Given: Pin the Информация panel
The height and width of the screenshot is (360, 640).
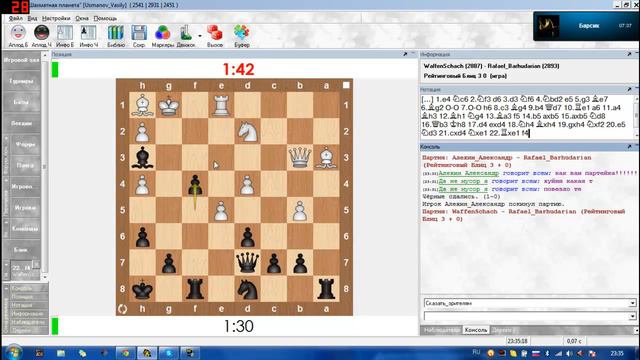Looking at the screenshot, I should [x=629, y=54].
